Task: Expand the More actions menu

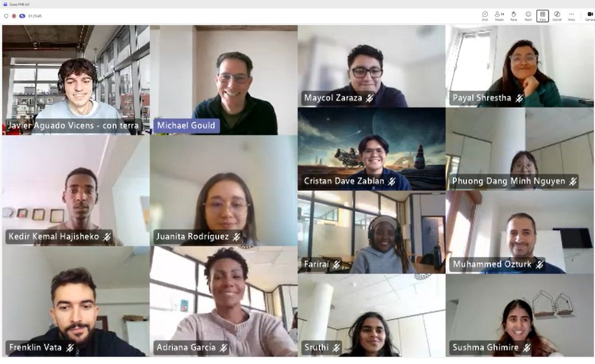Action: point(571,16)
